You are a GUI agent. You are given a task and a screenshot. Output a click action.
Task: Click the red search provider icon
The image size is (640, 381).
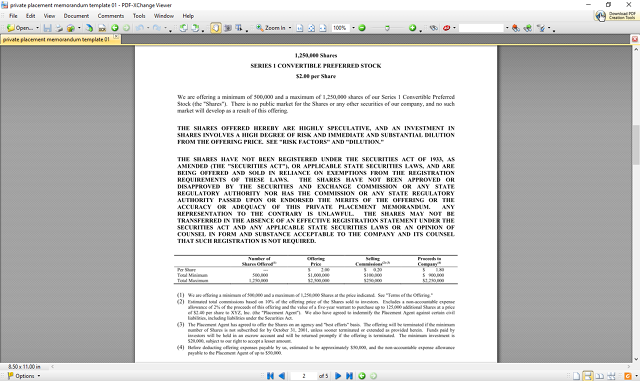click(447, 28)
